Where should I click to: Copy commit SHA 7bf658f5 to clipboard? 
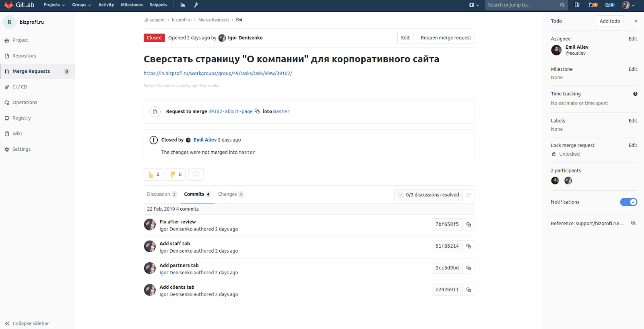pyautogui.click(x=469, y=224)
